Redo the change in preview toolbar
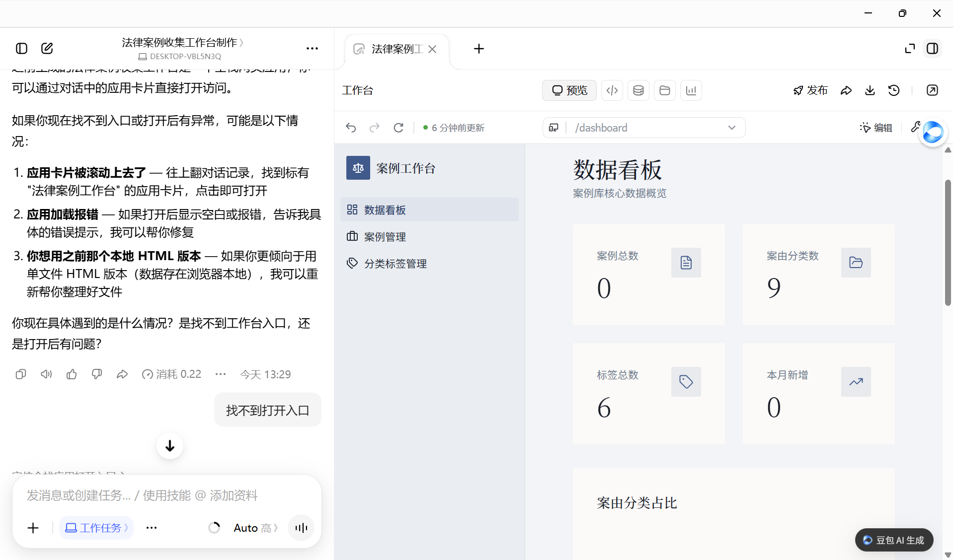The width and height of the screenshot is (953, 560). (x=375, y=128)
